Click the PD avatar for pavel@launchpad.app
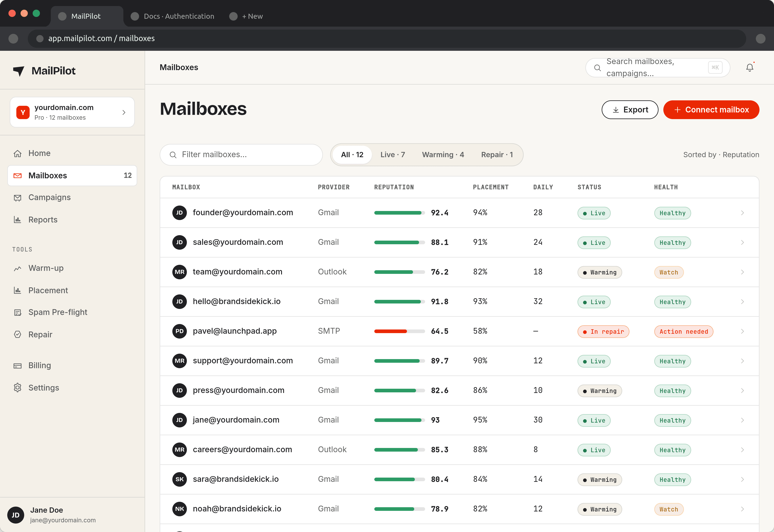The height and width of the screenshot is (532, 774). pyautogui.click(x=179, y=331)
